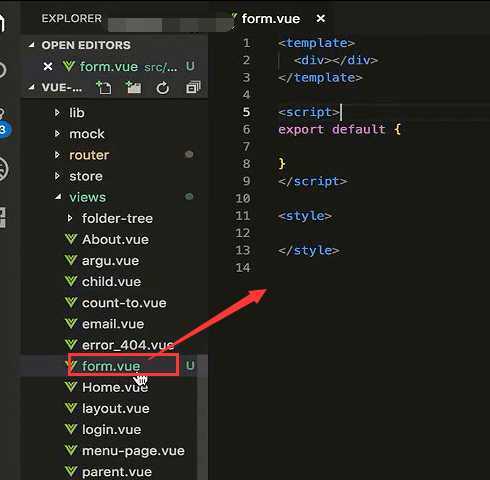This screenshot has width=490, height=480.
Task: Click line number 1 in the gutter
Action: (x=246, y=43)
